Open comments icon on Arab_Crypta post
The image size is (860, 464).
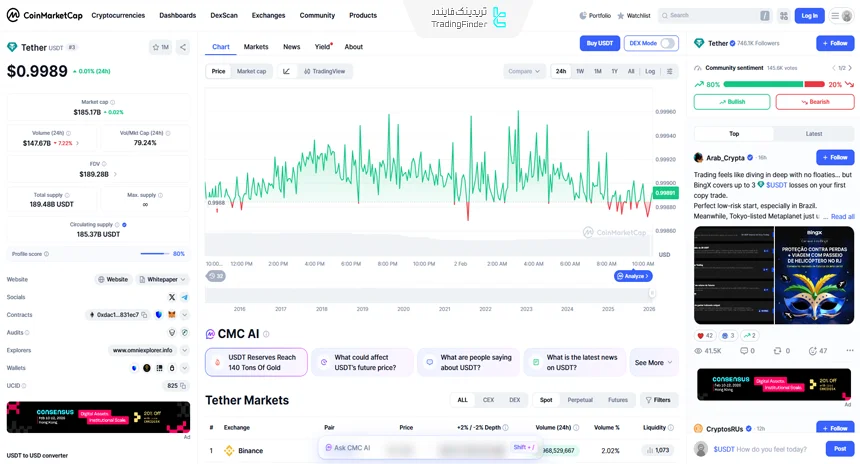pos(744,351)
